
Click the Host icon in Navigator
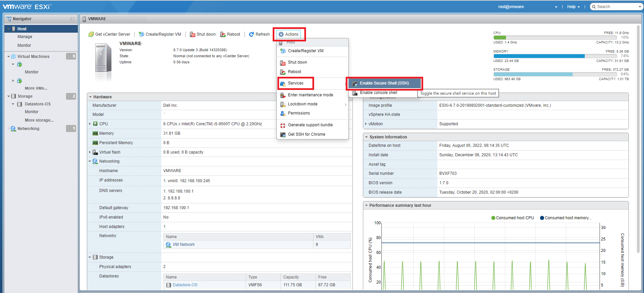[x=14, y=29]
